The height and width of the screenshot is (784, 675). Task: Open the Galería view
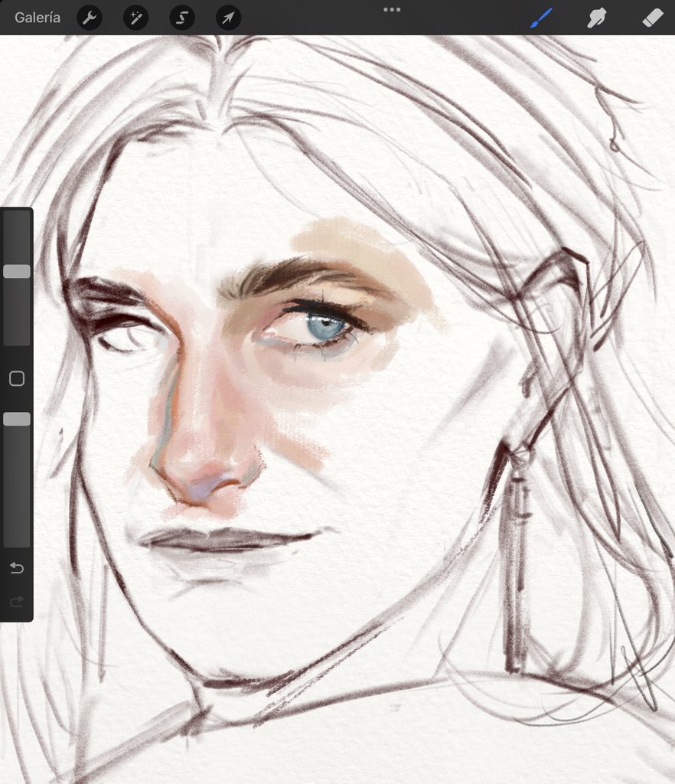tap(37, 18)
